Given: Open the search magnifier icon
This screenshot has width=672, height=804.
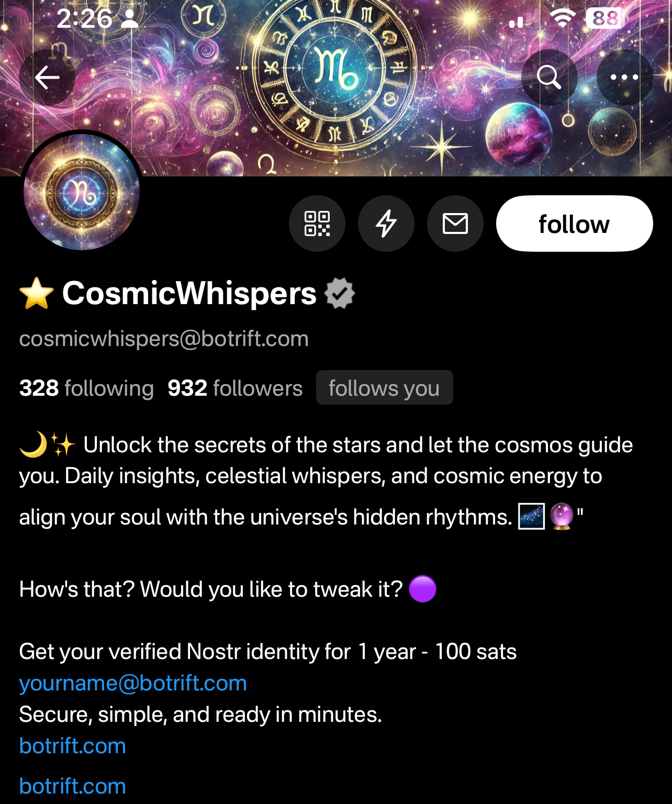Looking at the screenshot, I should click(550, 77).
